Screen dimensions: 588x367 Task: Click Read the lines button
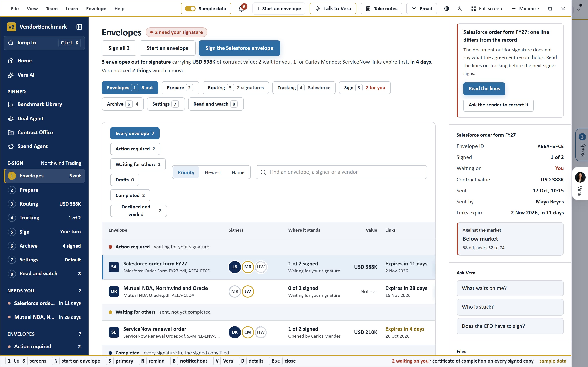[x=484, y=89]
